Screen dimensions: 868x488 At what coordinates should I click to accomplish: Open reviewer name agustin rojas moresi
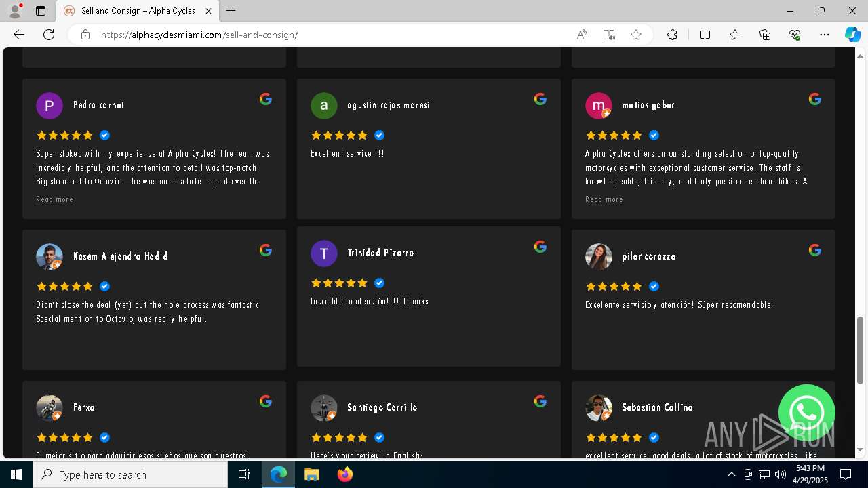tap(389, 105)
